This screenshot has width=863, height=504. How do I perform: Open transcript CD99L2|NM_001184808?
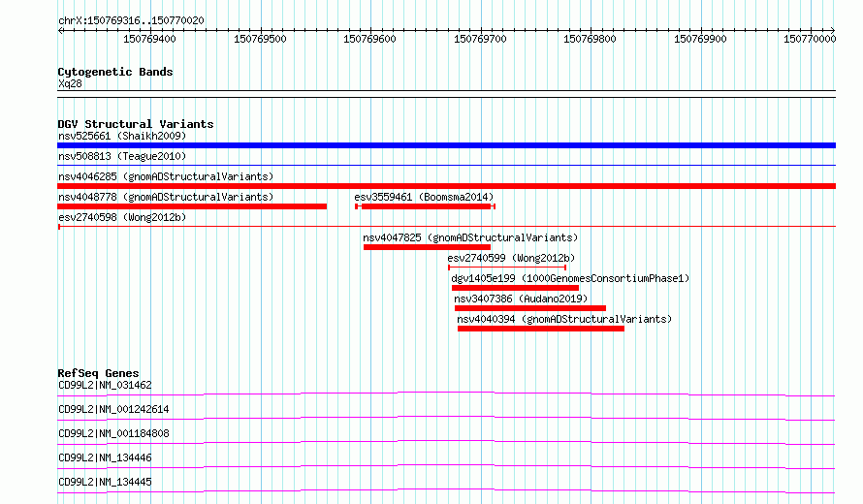click(113, 433)
